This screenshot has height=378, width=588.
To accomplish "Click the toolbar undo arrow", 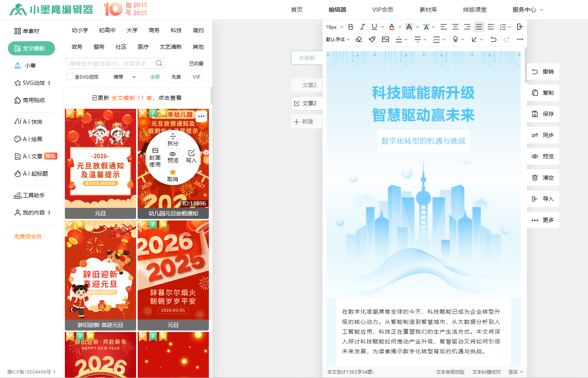I will pyautogui.click(x=493, y=39).
